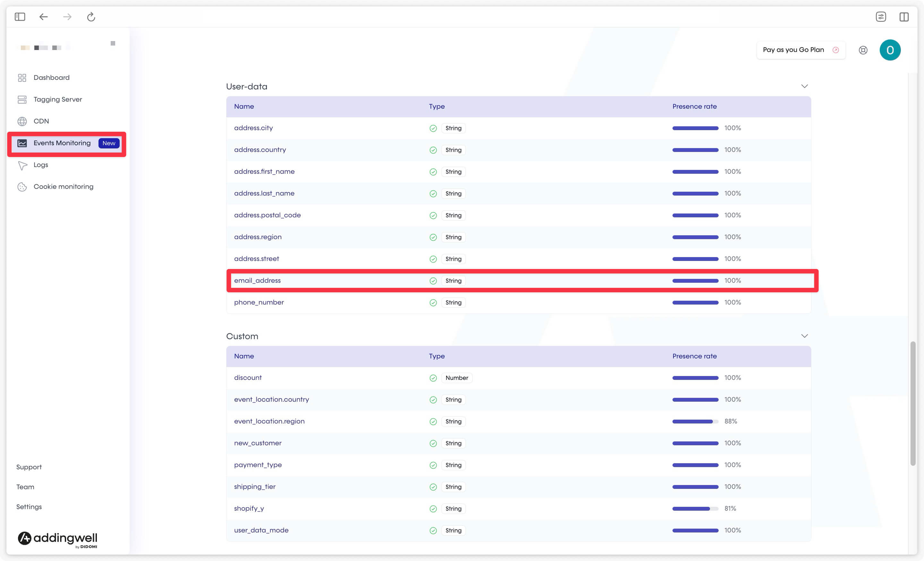Click check icon in user_data_mode row

[x=433, y=530]
